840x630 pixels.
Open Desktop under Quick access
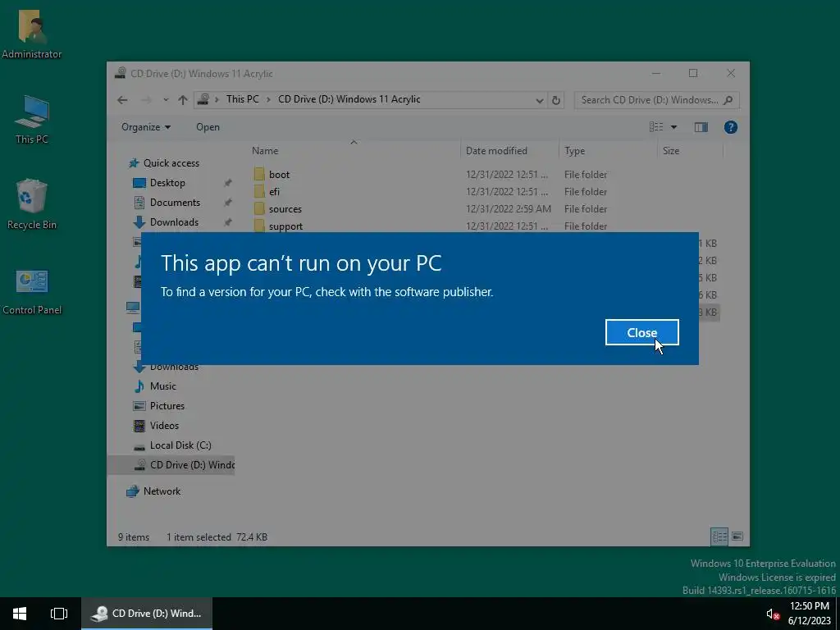point(158,183)
